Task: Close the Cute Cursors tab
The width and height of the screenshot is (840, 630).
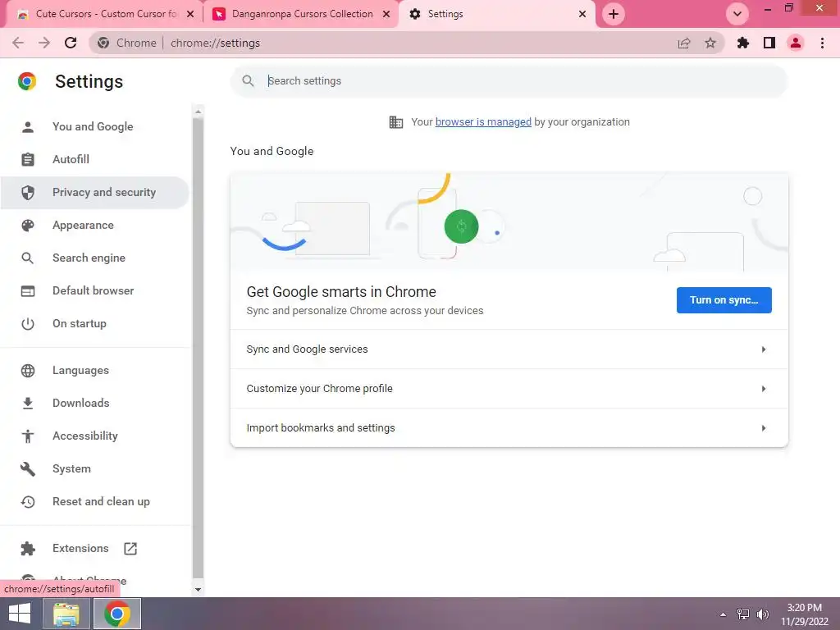Action: point(190,14)
